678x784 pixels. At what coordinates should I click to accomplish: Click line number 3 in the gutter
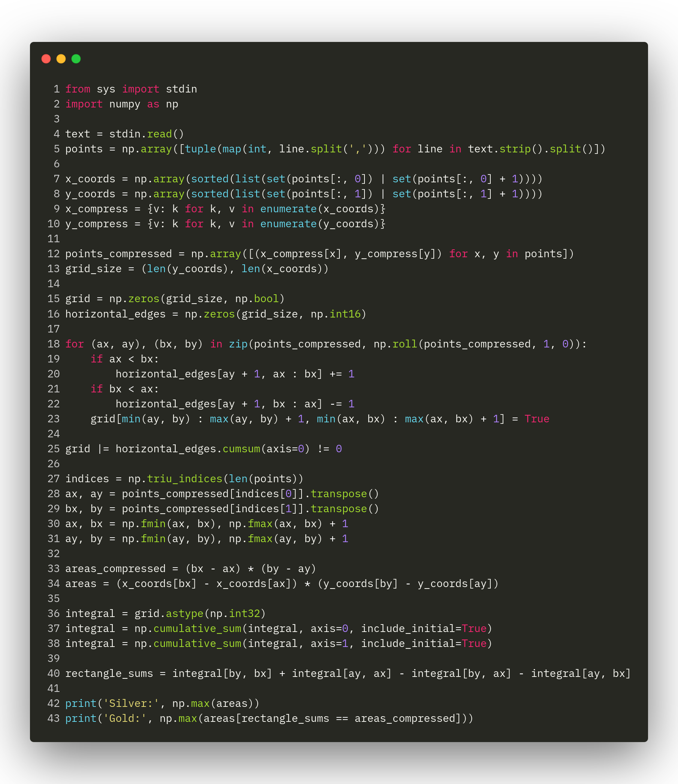pos(57,119)
